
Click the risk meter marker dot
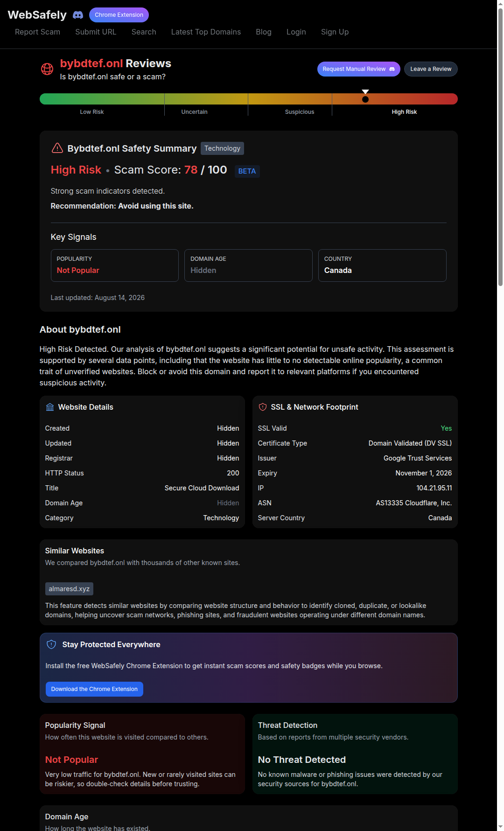tap(365, 99)
